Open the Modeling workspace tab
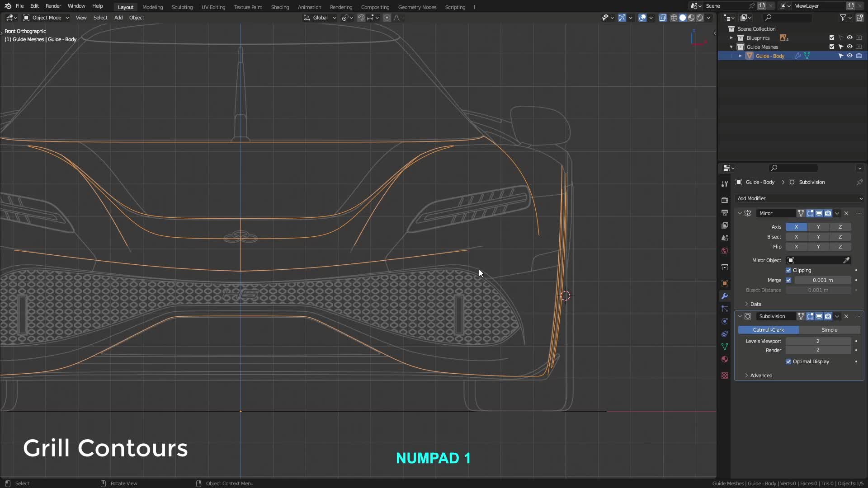The width and height of the screenshot is (868, 488). pos(152,7)
